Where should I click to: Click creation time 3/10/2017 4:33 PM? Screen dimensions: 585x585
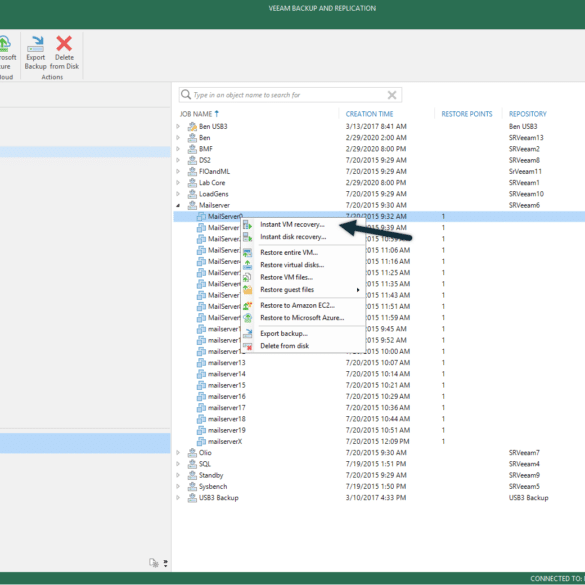point(376,498)
